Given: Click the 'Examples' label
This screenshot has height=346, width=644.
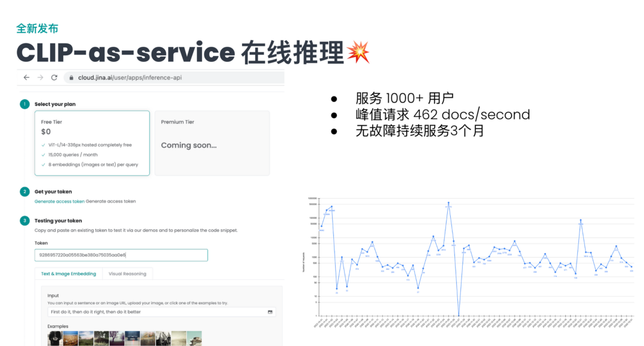Looking at the screenshot, I should pos(58,326).
